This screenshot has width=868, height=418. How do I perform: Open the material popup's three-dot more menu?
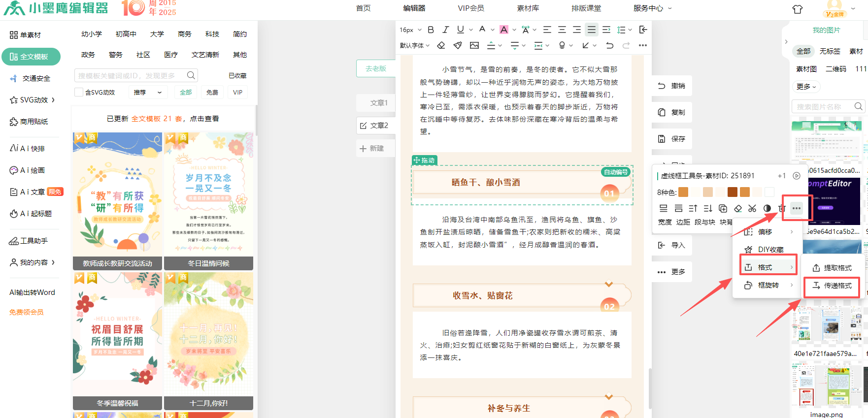click(x=797, y=208)
